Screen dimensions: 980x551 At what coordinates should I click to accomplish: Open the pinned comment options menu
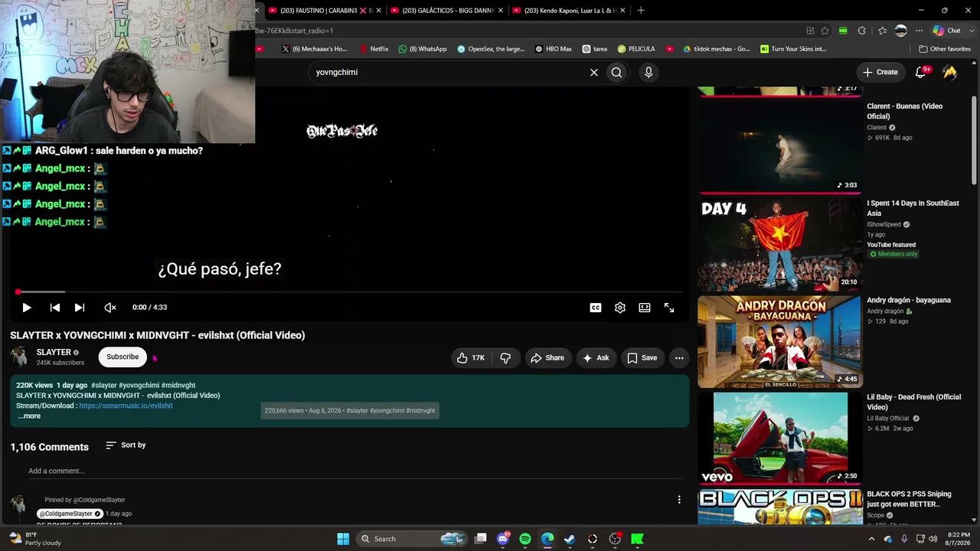[679, 500]
